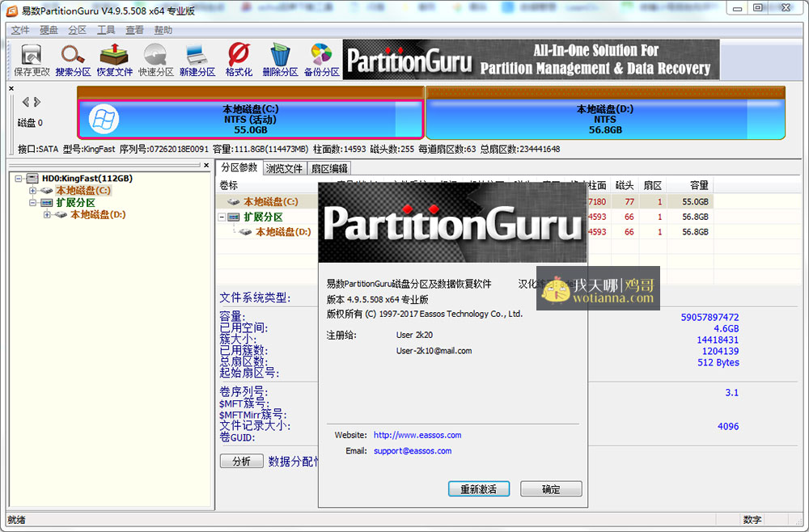Expand 本地磁盘(C:) in the left tree
809x532 pixels.
point(32,190)
